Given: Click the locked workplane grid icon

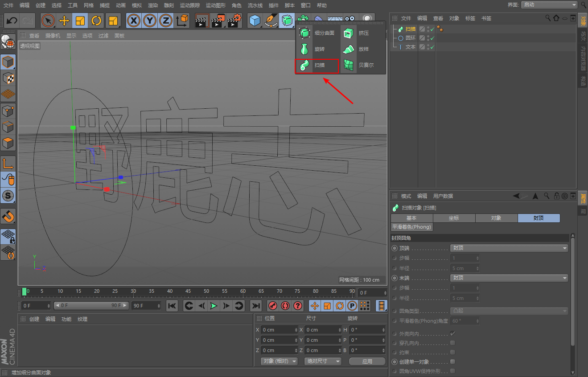Looking at the screenshot, I should (8, 236).
